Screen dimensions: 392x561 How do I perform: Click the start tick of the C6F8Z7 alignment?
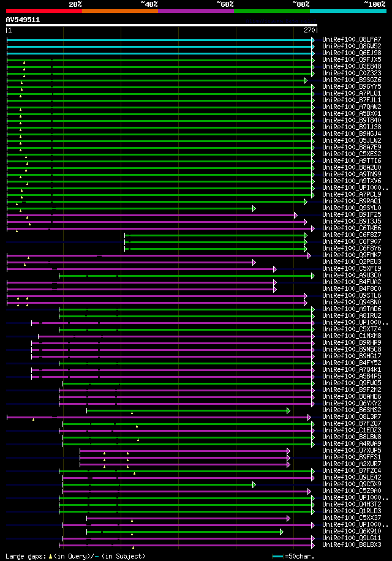point(124,235)
